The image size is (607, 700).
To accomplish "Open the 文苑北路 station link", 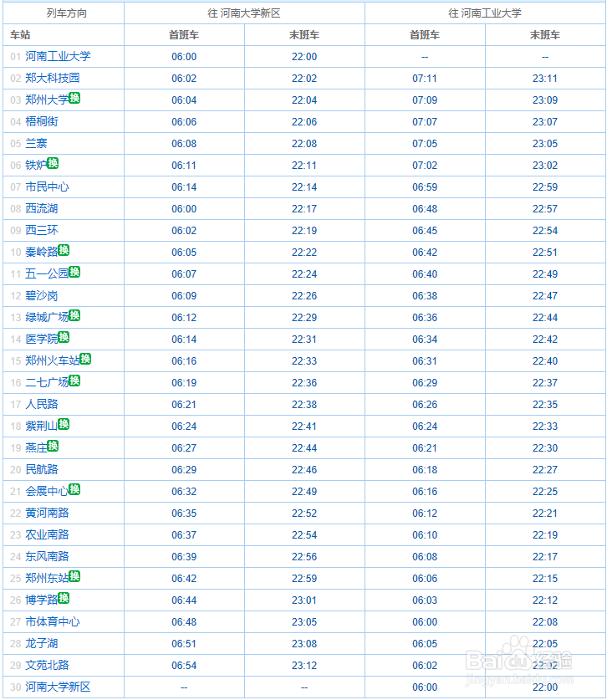I will pos(48,666).
